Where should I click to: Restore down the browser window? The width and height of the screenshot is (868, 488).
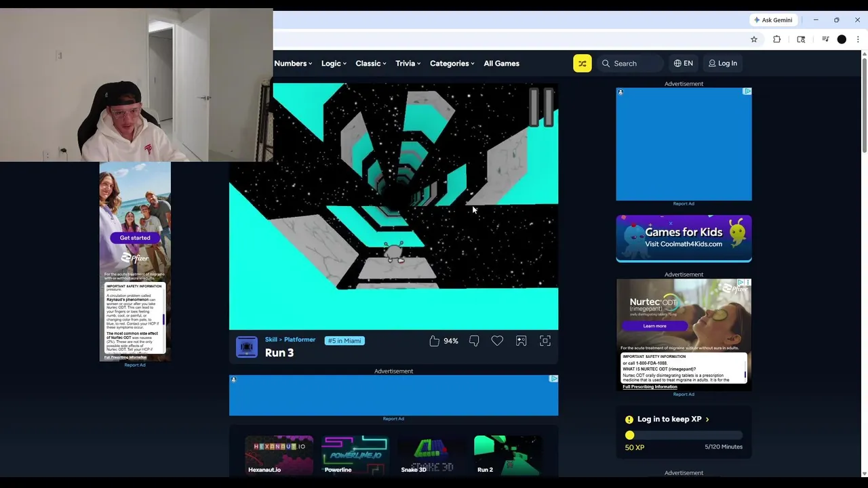click(x=837, y=20)
